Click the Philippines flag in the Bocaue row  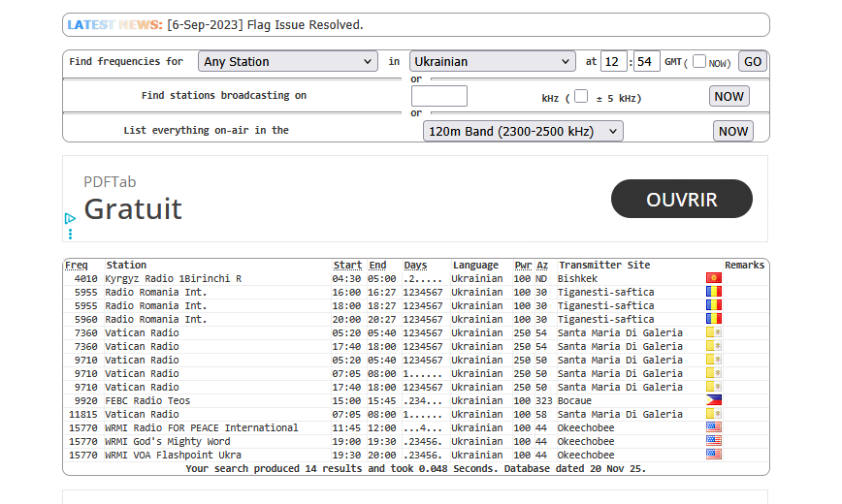(x=713, y=400)
